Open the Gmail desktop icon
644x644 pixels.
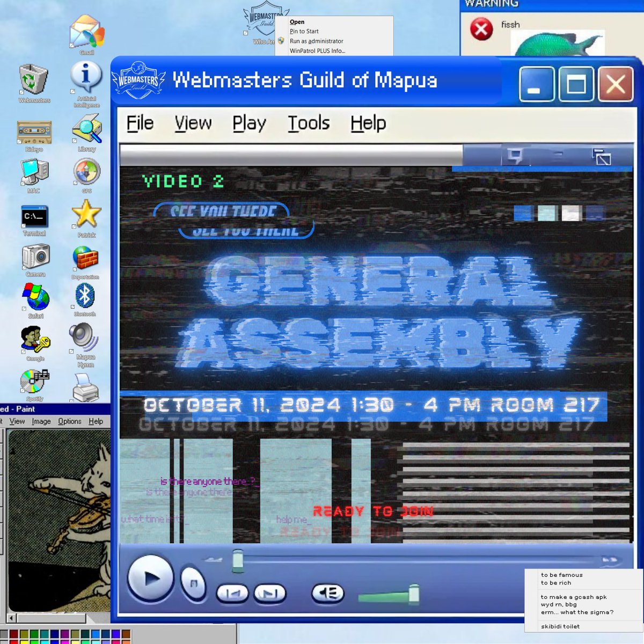[86, 32]
